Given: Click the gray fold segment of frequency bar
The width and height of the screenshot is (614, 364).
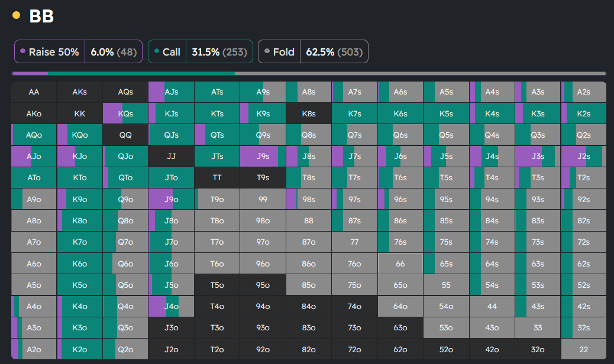Looking at the screenshot, I should point(420,74).
